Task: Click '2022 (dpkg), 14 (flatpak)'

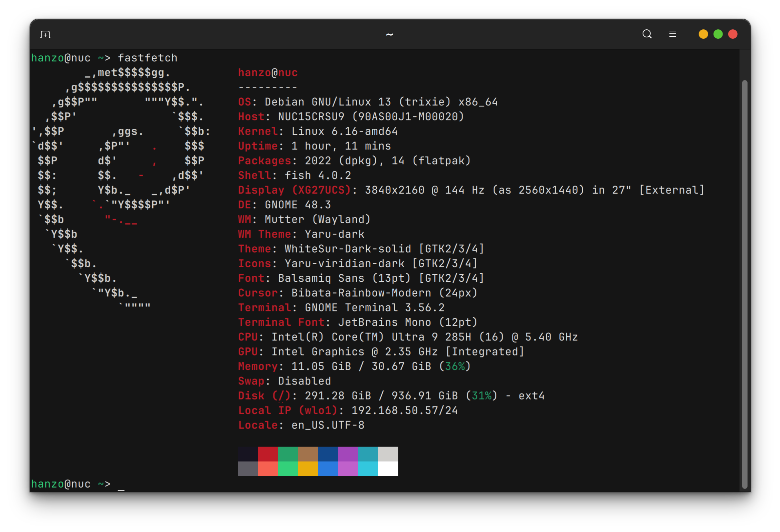Action: click(x=388, y=161)
